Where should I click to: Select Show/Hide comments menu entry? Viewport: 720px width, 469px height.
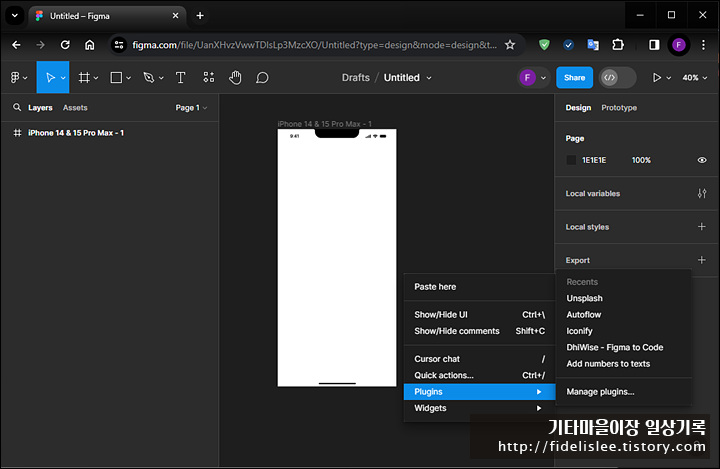479,331
